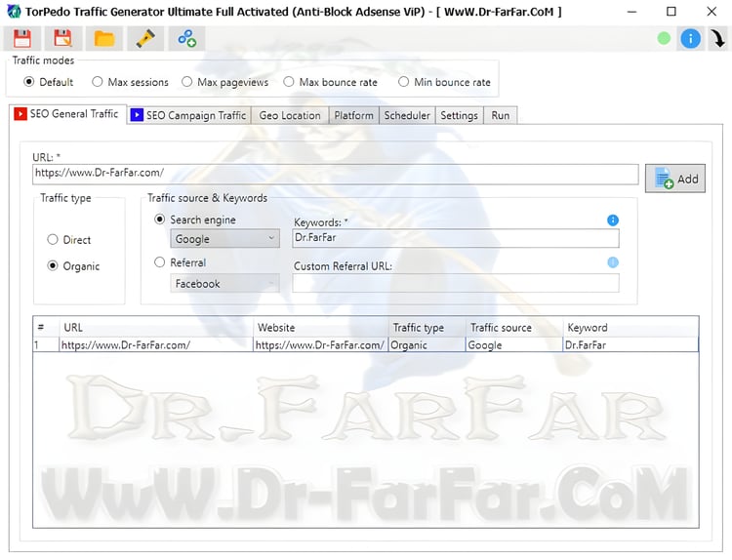This screenshot has height=560, width=732.
Task: Select Referral traffic source
Action: [180, 262]
